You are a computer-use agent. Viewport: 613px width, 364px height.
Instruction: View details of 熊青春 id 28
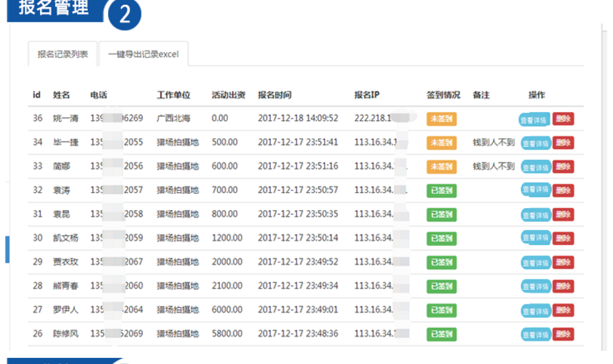535,286
